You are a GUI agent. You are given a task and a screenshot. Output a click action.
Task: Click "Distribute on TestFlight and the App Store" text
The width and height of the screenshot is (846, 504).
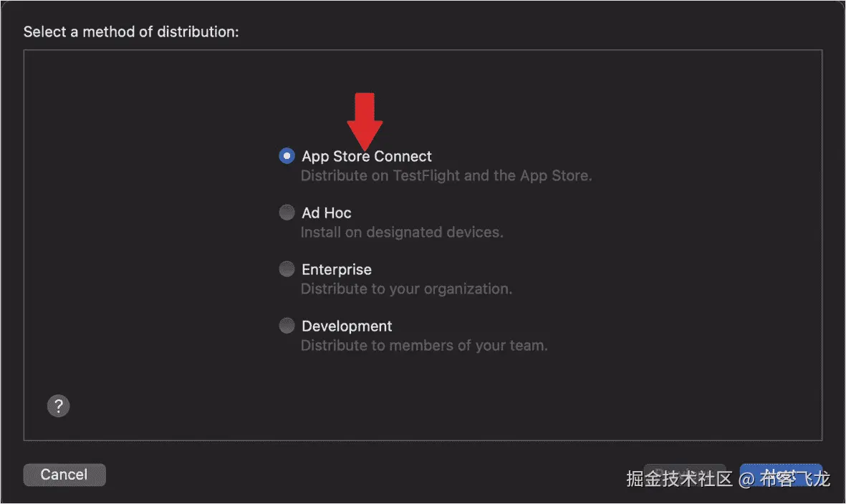point(446,175)
